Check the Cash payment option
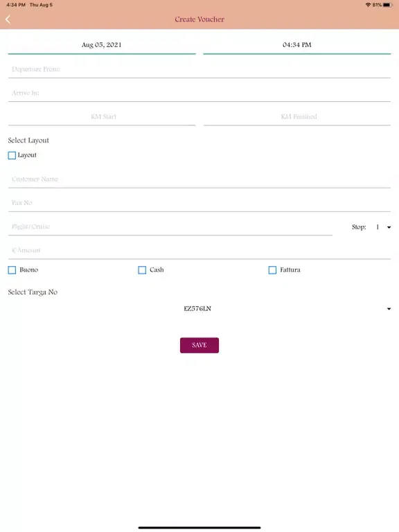Screen dimensions: 399x532 point(142,270)
